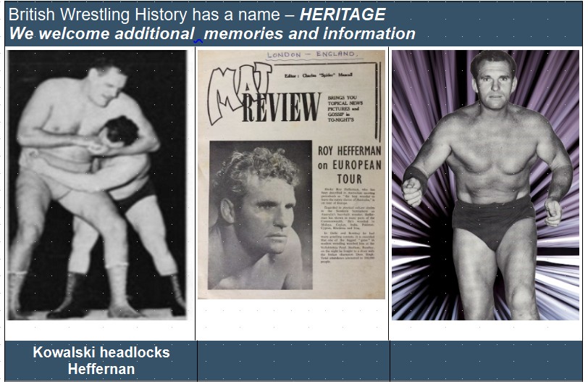The width and height of the screenshot is (588, 382).
Task: Click the 'We welcome additional memories' subtitle line
Action: tap(212, 33)
